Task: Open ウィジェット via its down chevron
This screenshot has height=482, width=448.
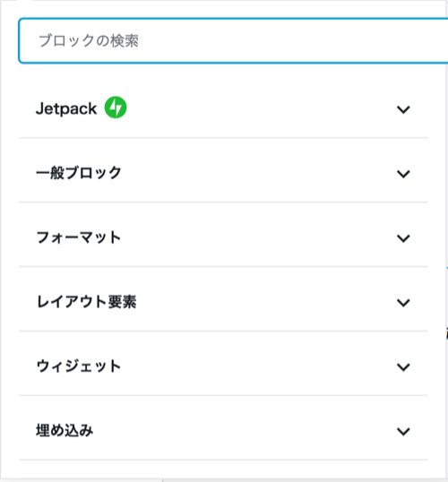Action: click(403, 366)
